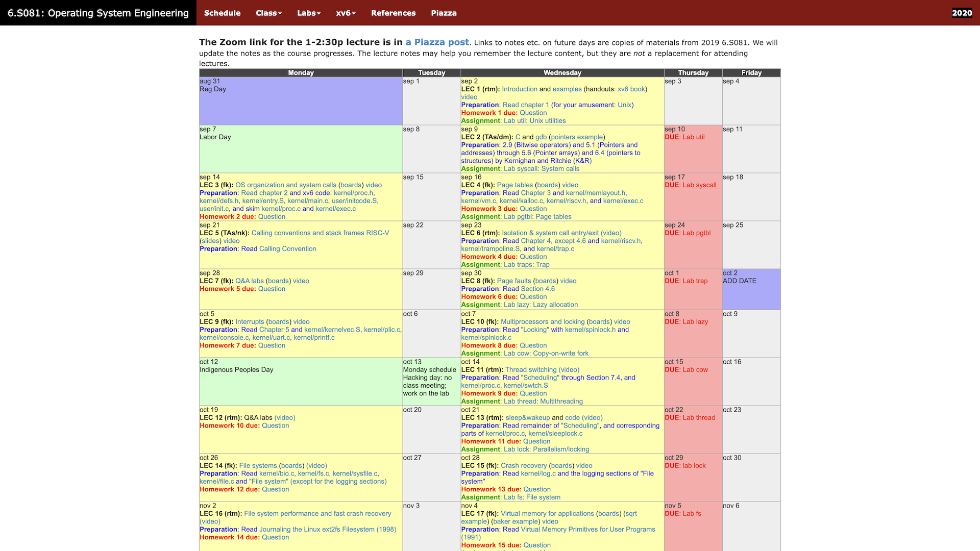The width and height of the screenshot is (980, 551).
Task: Open LEC 4 Page tables link
Action: coord(514,185)
